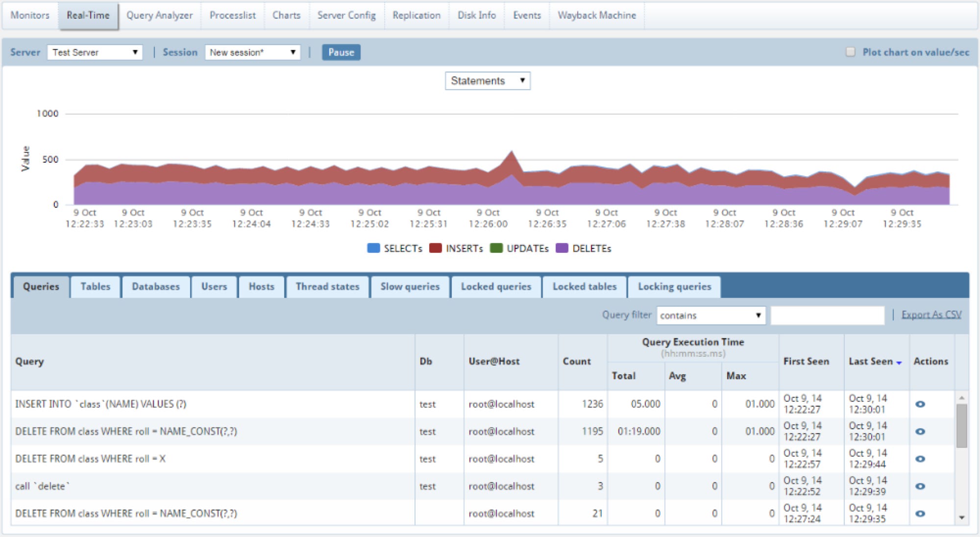Open the Processlist tab

[x=232, y=15]
